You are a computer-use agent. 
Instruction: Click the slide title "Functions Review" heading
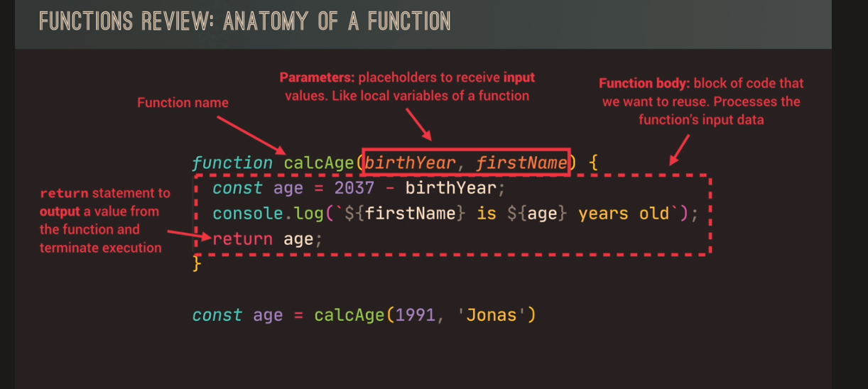pyautogui.click(x=244, y=21)
